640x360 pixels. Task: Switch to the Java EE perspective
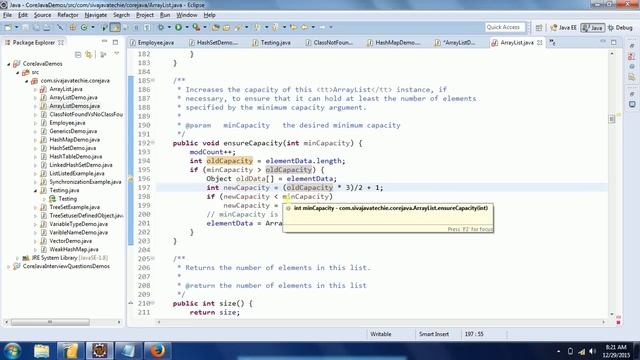(x=563, y=28)
